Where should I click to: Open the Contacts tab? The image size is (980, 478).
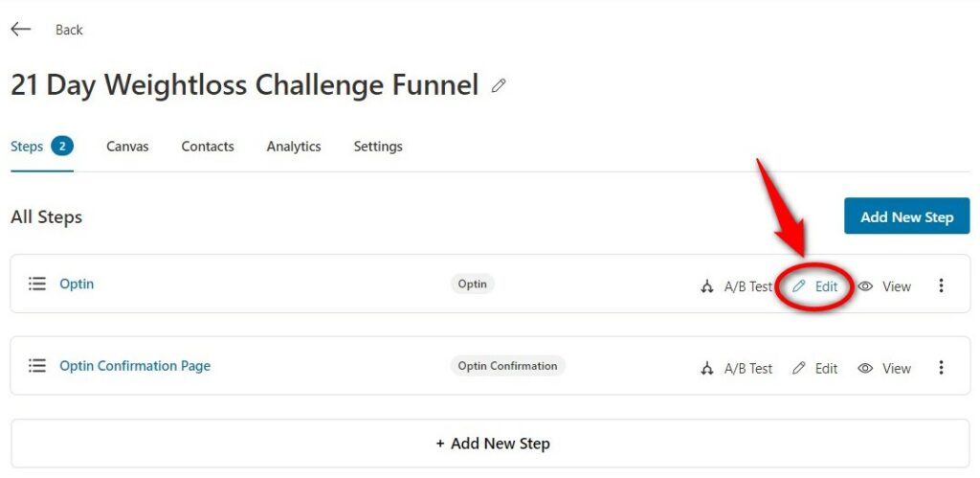pos(208,147)
